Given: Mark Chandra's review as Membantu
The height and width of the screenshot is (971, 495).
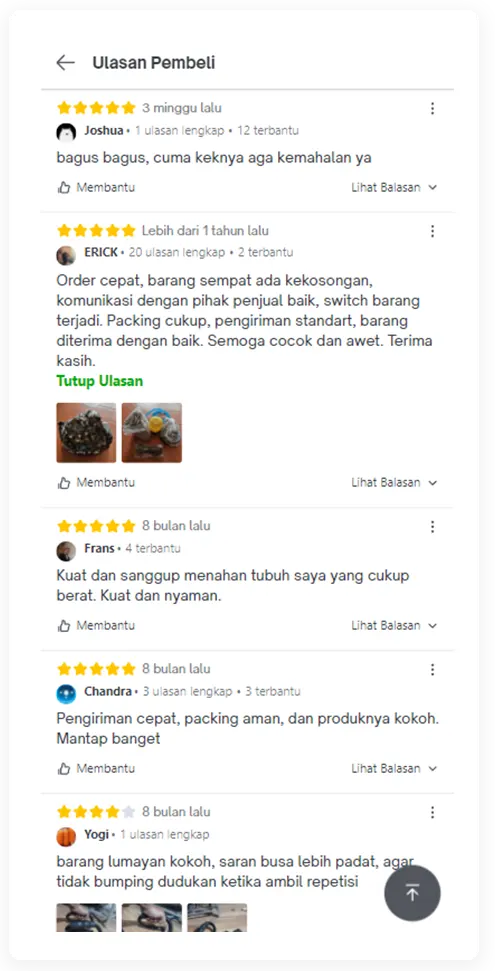Looking at the screenshot, I should click(96, 769).
